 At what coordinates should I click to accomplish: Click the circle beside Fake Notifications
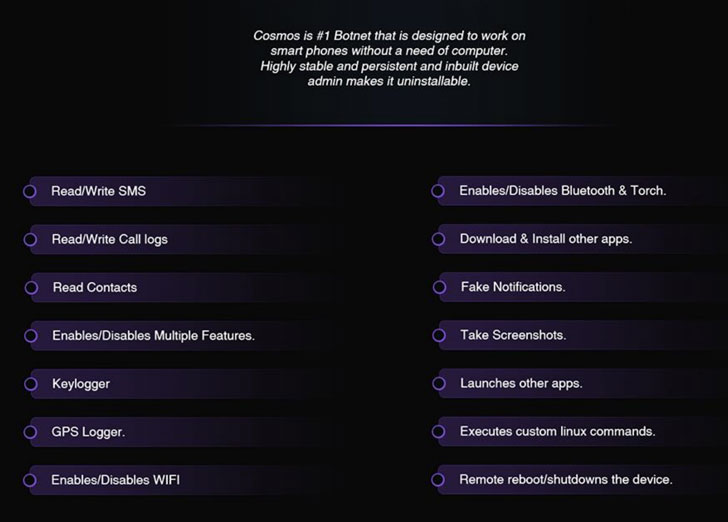[x=439, y=287]
